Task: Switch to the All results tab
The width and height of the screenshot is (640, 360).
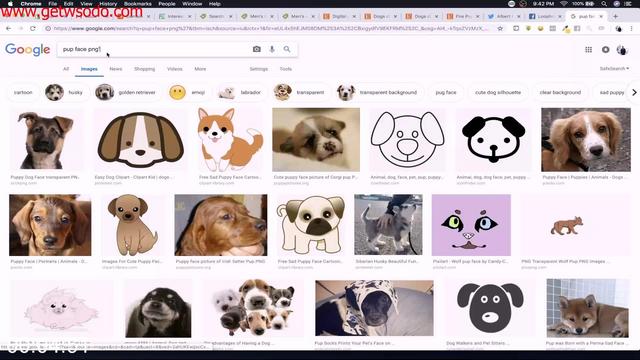Action: pos(66,69)
